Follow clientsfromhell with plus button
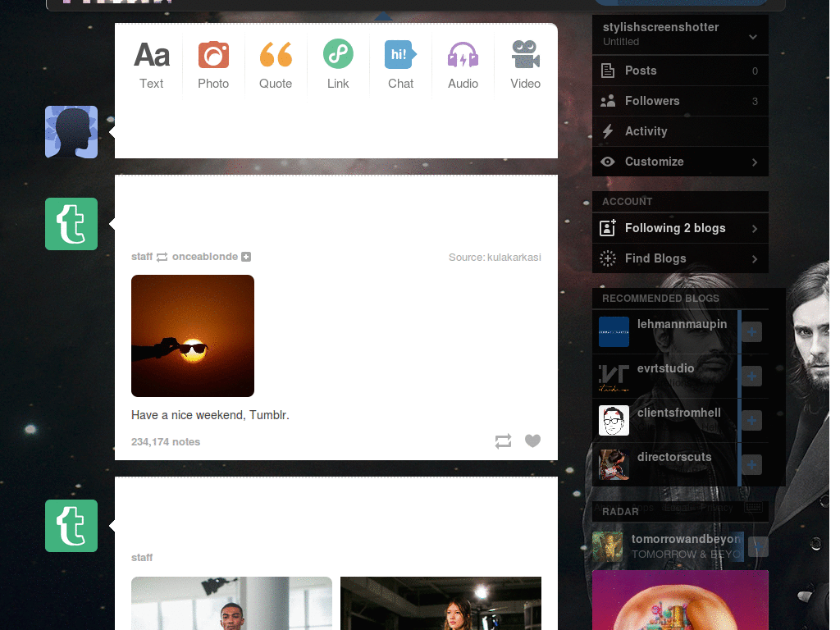840x630 pixels. coord(751,421)
